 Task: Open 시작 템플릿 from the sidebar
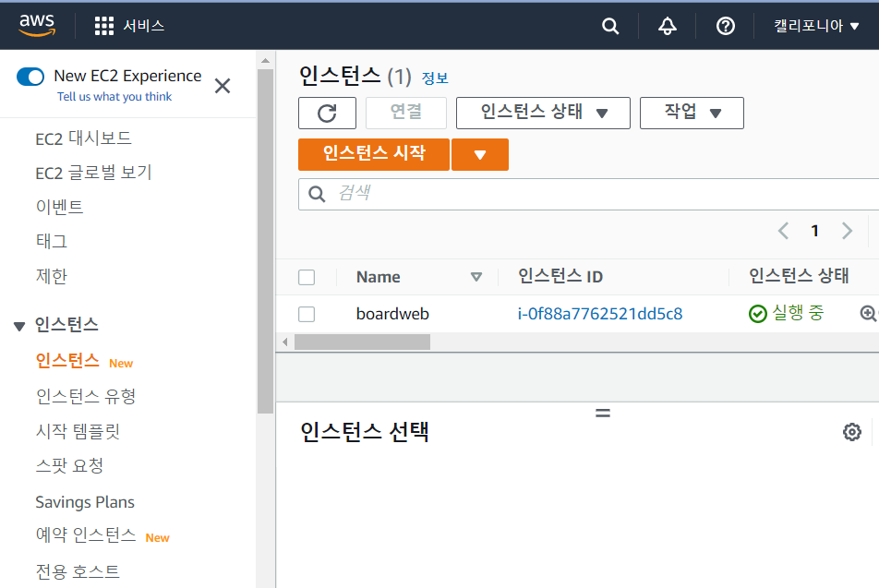tap(78, 430)
